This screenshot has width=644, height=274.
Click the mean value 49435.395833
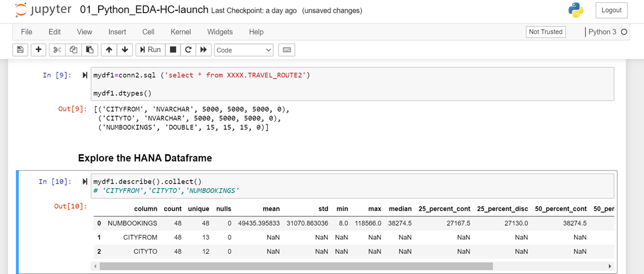click(259, 224)
